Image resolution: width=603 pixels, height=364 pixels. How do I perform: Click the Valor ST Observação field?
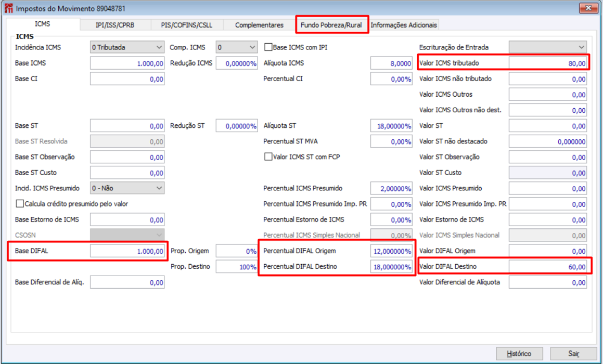click(x=548, y=157)
